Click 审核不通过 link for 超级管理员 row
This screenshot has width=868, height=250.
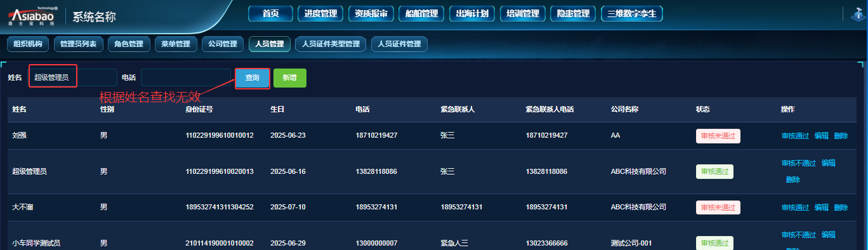pyautogui.click(x=799, y=163)
